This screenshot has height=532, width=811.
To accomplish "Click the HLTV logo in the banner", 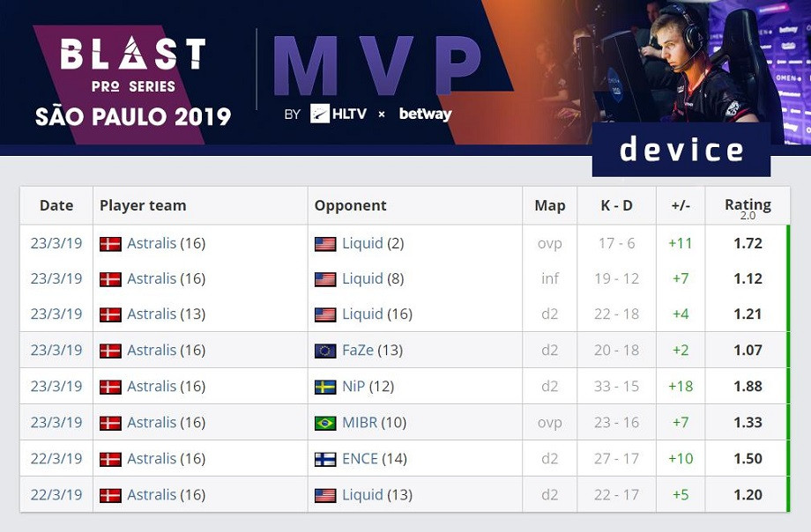I will coord(339,114).
